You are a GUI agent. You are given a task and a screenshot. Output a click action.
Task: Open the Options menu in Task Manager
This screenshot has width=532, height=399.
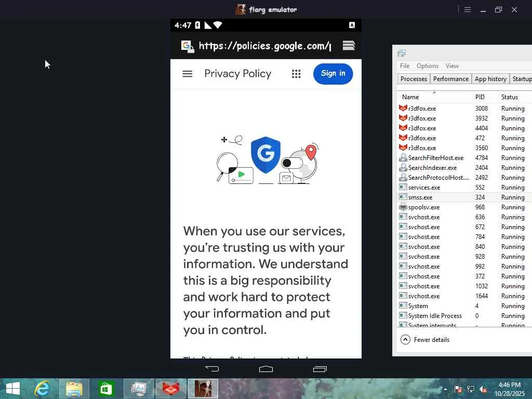click(x=427, y=66)
